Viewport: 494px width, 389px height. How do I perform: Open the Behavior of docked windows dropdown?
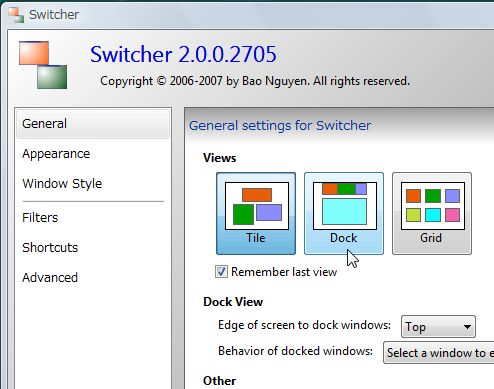point(439,352)
